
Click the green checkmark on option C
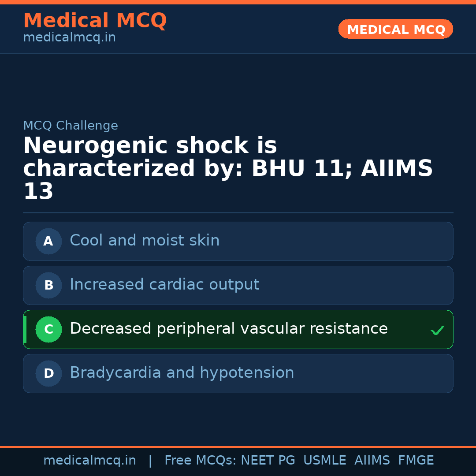coord(437,330)
